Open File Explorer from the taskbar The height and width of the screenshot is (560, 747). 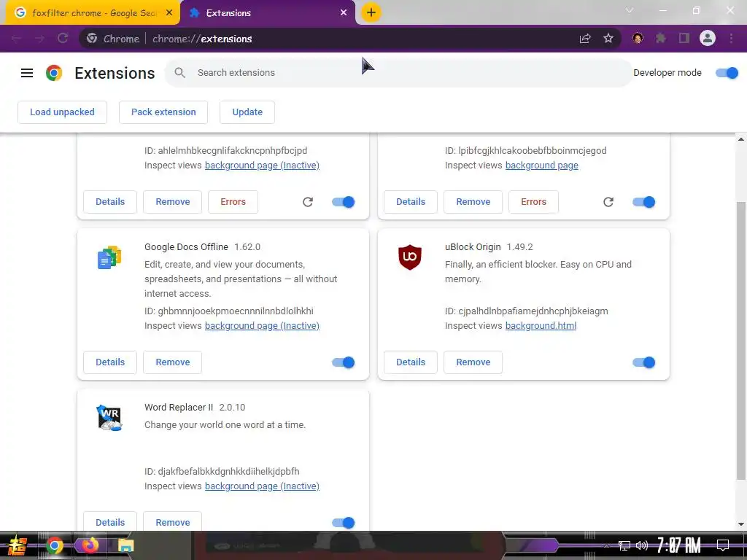[125, 545]
